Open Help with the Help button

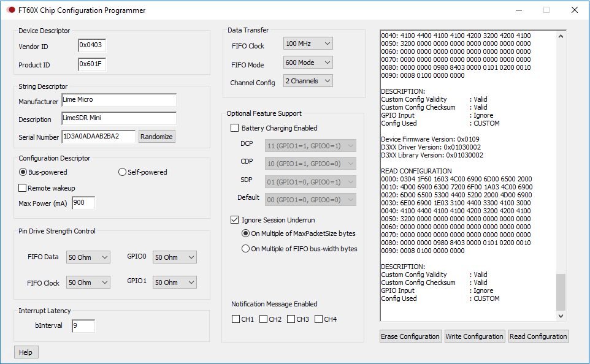26,352
